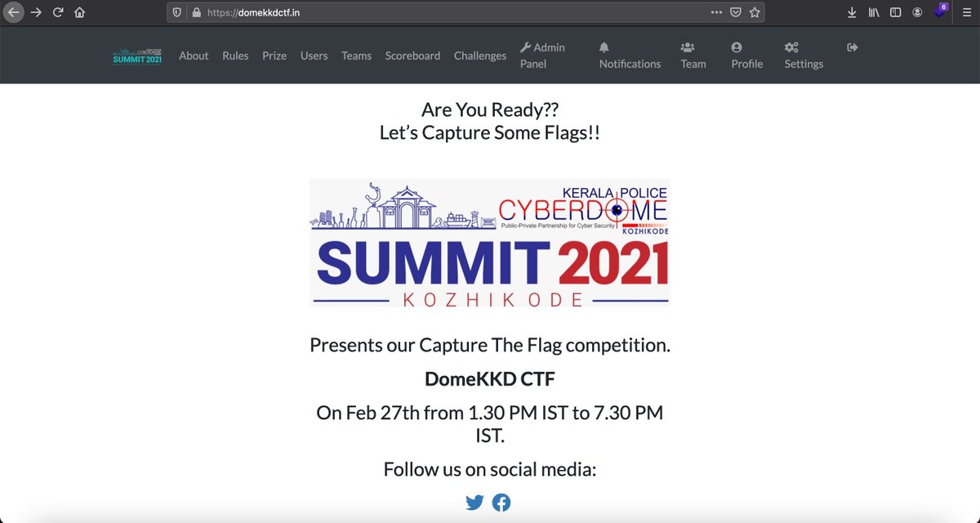
Task: Save page to Pocket
Action: click(x=736, y=12)
